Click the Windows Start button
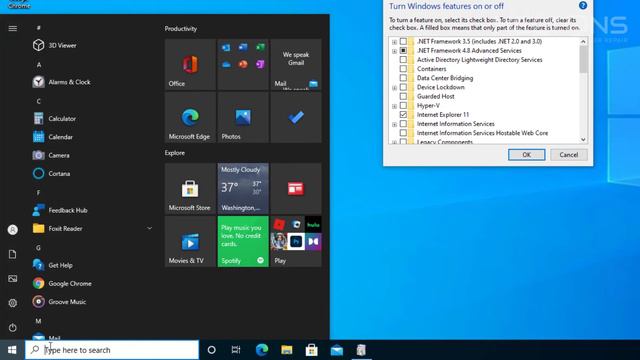The width and height of the screenshot is (640, 360). (12, 350)
